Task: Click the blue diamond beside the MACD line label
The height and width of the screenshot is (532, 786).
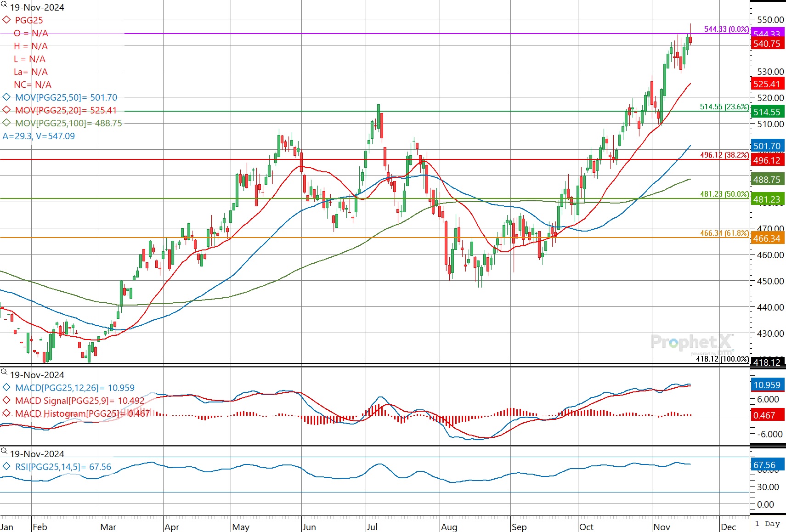Action: coord(6,387)
